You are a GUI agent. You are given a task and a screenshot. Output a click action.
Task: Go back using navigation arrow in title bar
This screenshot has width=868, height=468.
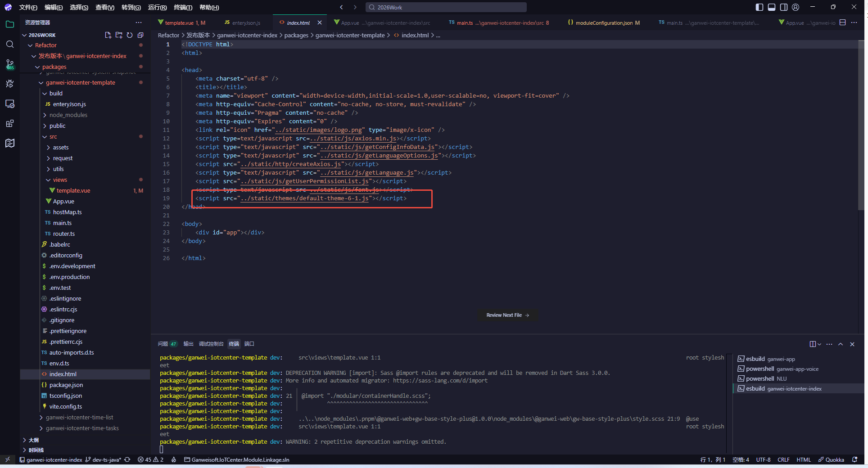click(x=341, y=7)
